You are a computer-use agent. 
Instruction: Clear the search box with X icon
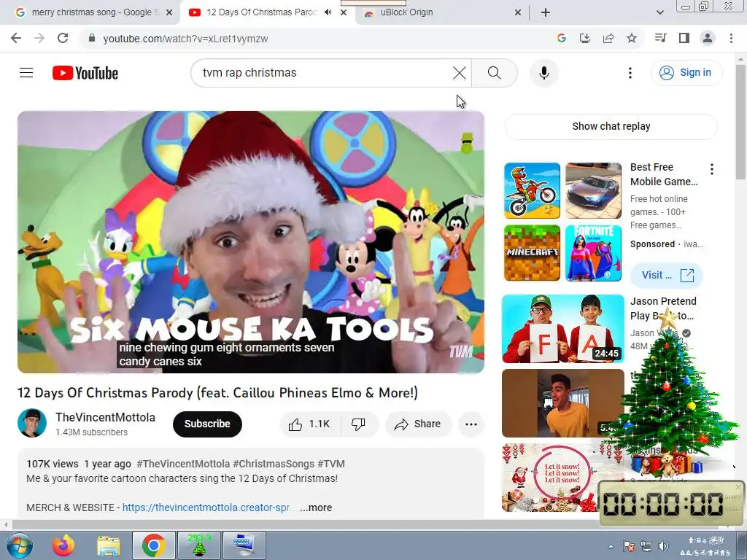[460, 73]
